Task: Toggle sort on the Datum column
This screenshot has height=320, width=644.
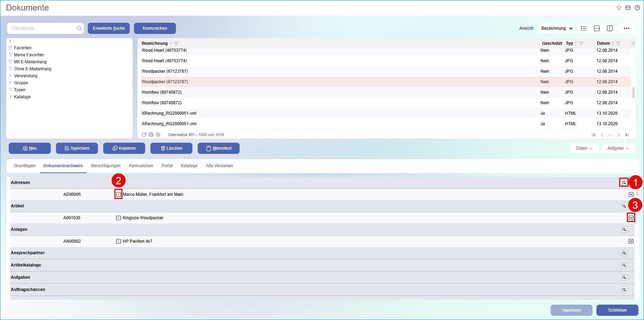Action: tap(613, 43)
